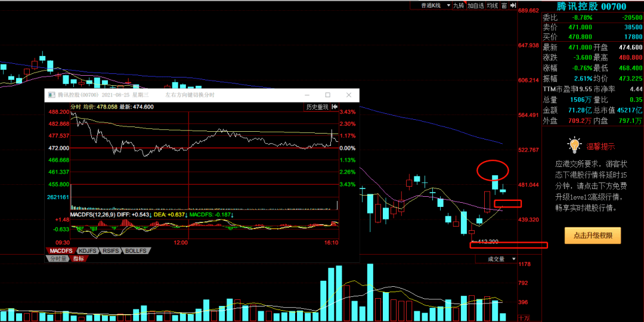
Task: Click the arrow icon beside 窗 button
Action: click(513, 5)
